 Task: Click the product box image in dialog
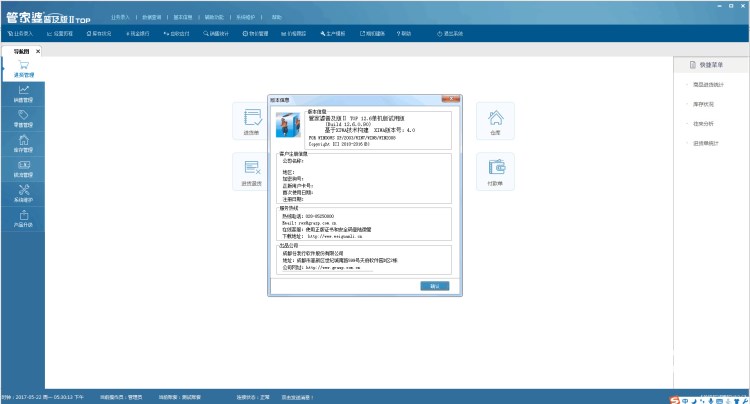[288, 125]
